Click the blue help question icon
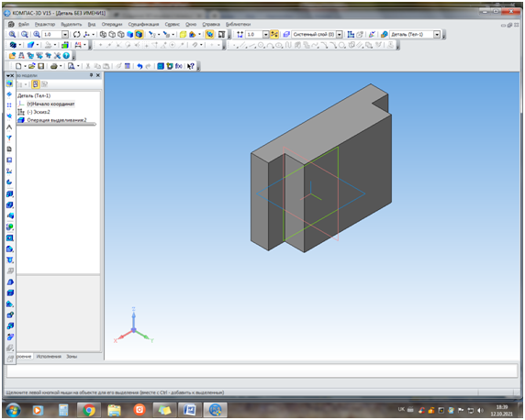525x420 pixels. tap(66, 55)
